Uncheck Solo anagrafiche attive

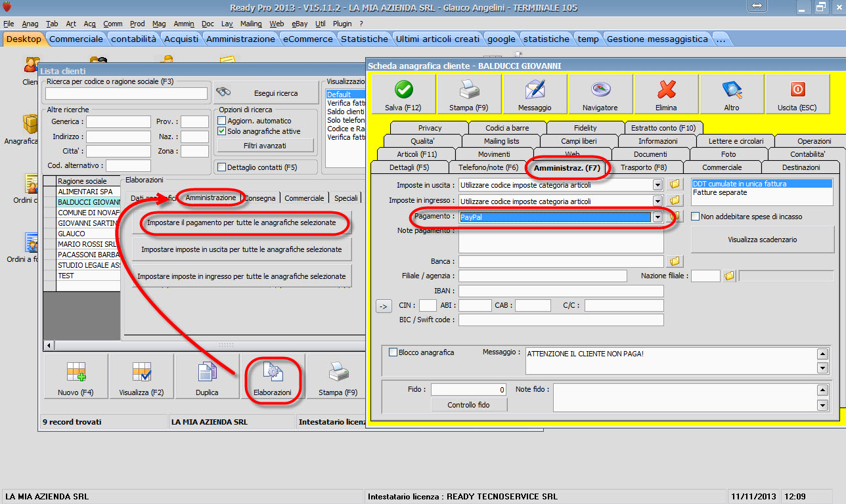(x=222, y=131)
